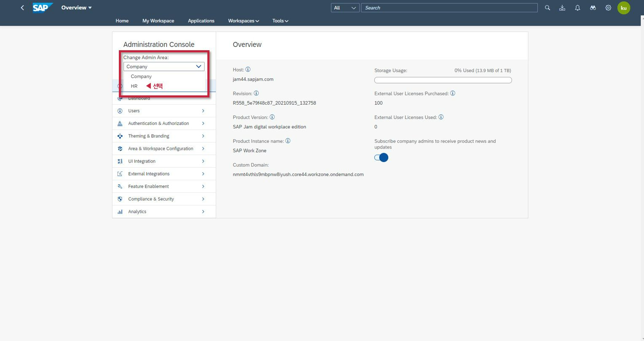The width and height of the screenshot is (644, 341).
Task: Click the Area & Workspace Configuration icon
Action: coord(120,149)
